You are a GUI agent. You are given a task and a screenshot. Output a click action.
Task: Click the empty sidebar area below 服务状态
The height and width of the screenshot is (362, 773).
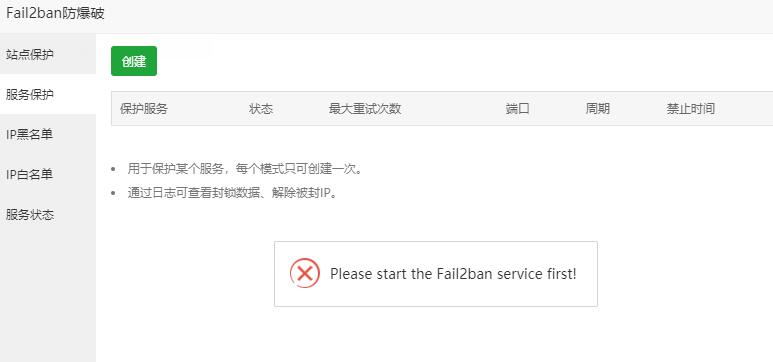pos(48,298)
